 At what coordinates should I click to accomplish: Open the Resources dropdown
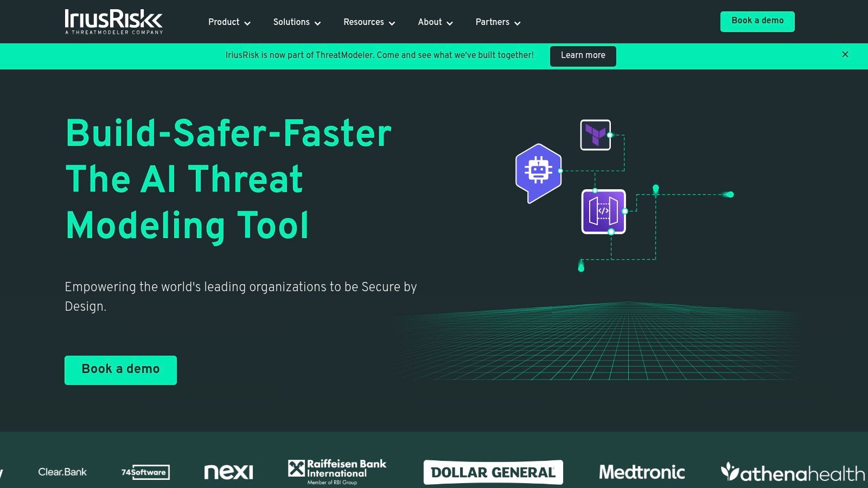pos(369,22)
